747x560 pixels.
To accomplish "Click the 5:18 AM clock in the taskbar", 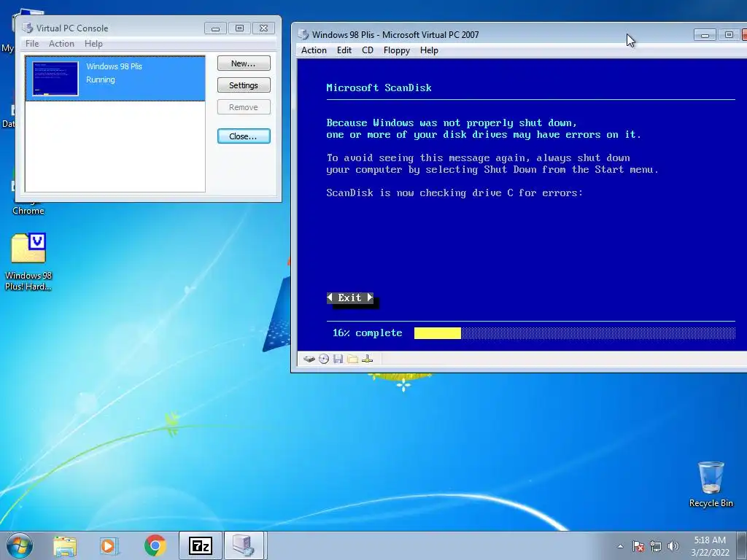I will (x=710, y=540).
